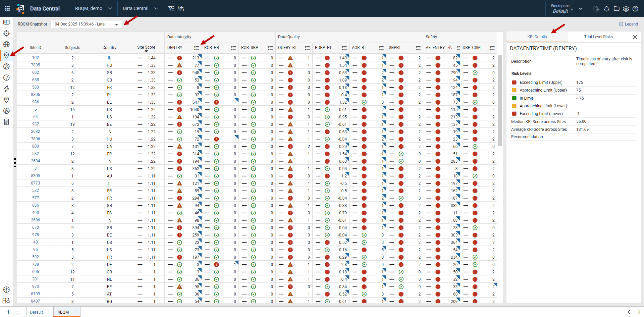Click the earth icon above the gauge icon
Viewport: 644px width, 317px height.
pyautogui.click(x=6, y=66)
